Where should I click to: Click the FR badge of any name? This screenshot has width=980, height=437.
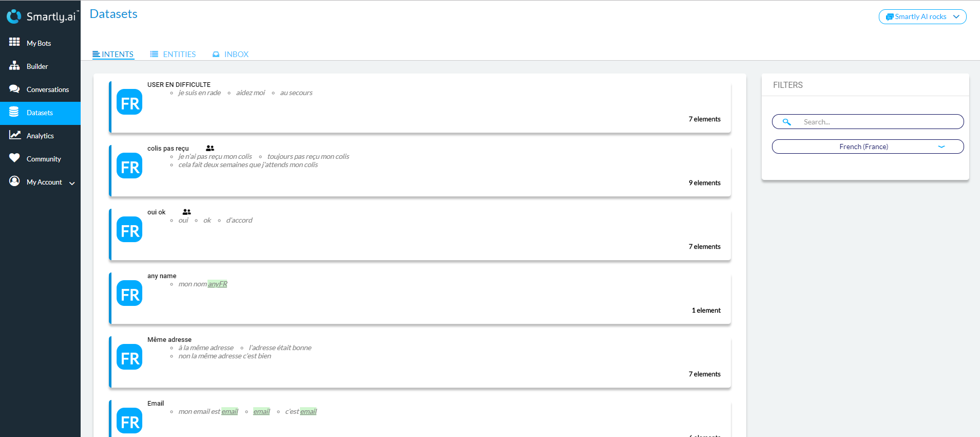(x=129, y=293)
